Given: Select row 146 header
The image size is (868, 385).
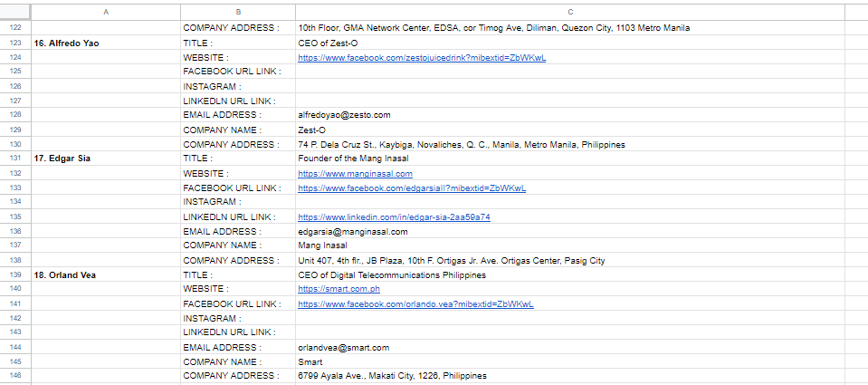Looking at the screenshot, I should tap(15, 376).
